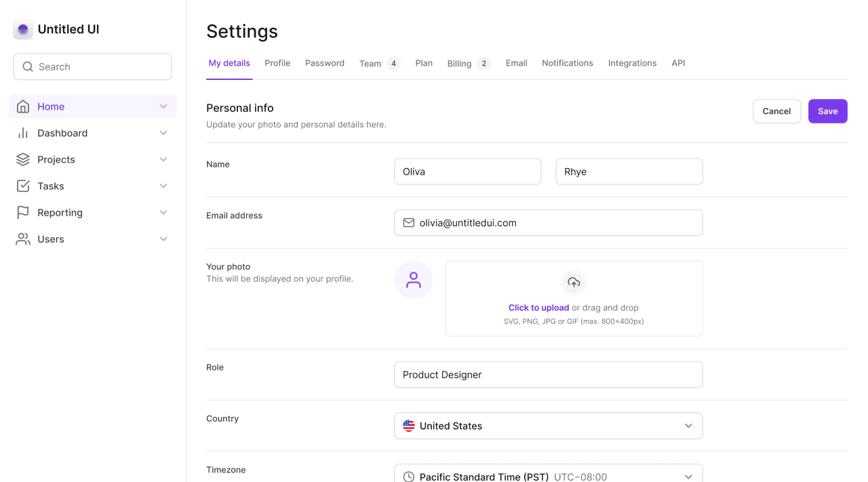Expand the Projects chevron in sidebar
The image size is (868, 482).
point(163,159)
